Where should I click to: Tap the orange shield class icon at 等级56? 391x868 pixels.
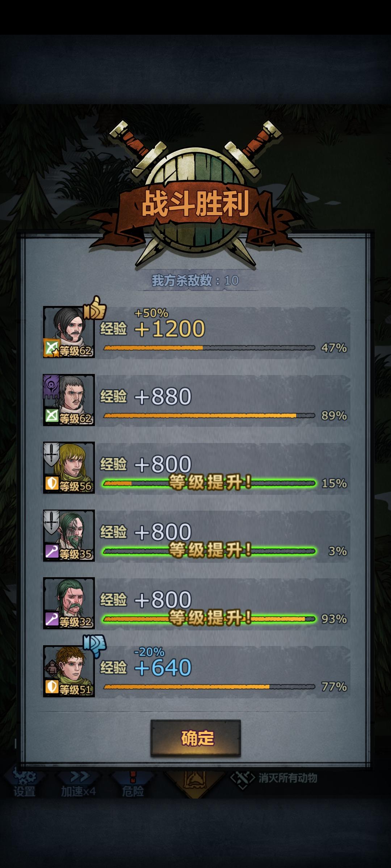click(52, 483)
